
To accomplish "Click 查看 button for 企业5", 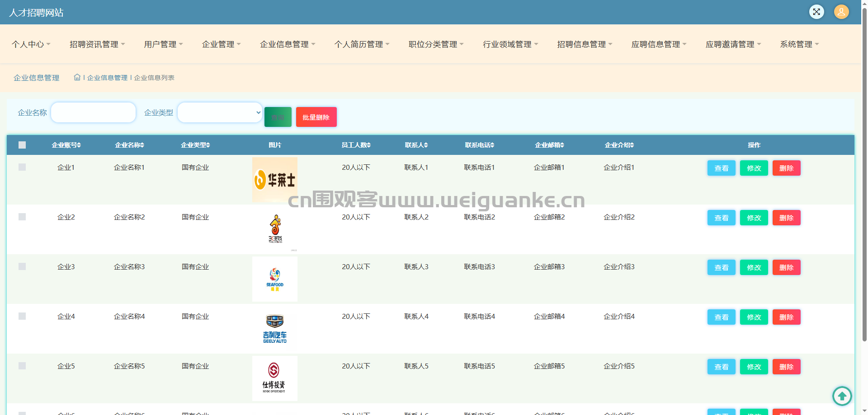I will pyautogui.click(x=722, y=367).
